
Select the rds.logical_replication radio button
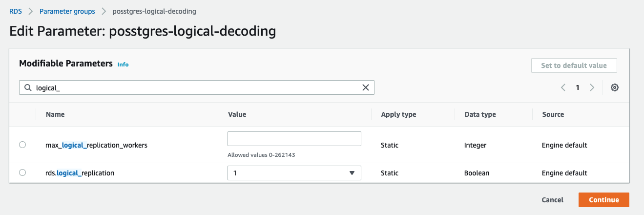22,172
